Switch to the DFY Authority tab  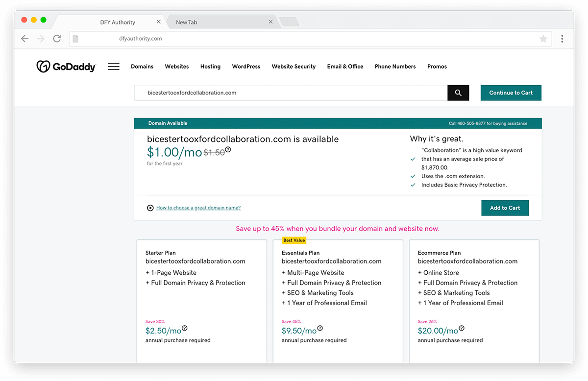click(x=110, y=22)
